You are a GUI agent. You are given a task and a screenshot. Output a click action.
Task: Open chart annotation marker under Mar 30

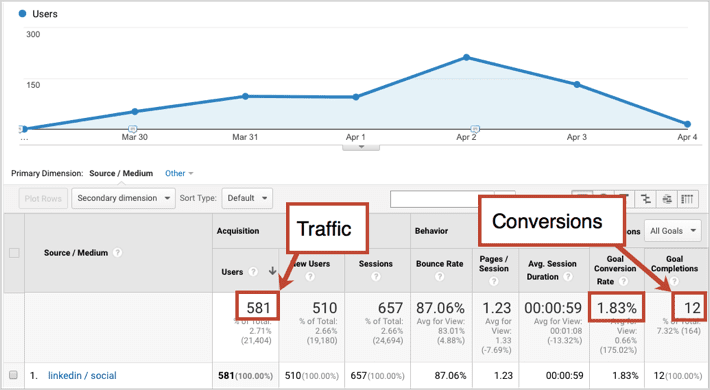click(133, 129)
